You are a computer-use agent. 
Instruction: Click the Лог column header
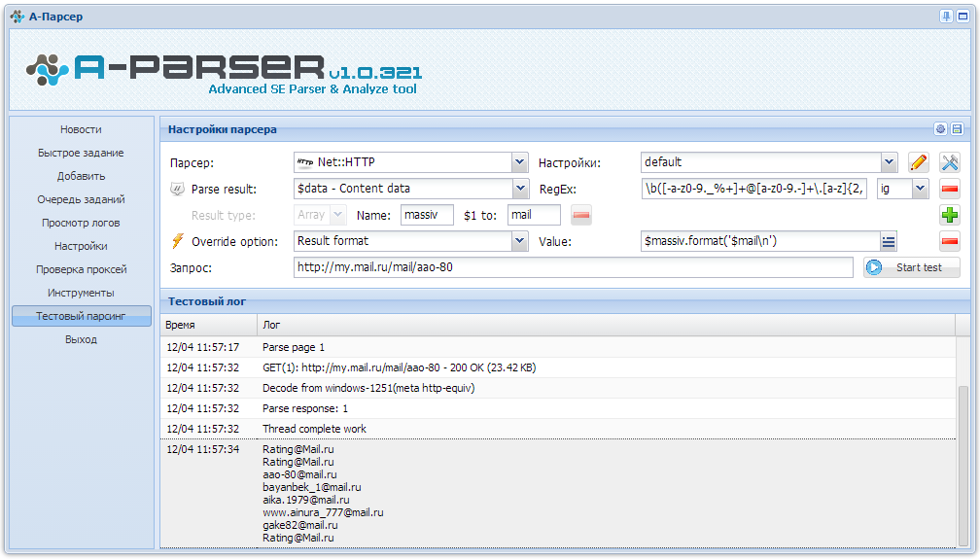(606, 325)
